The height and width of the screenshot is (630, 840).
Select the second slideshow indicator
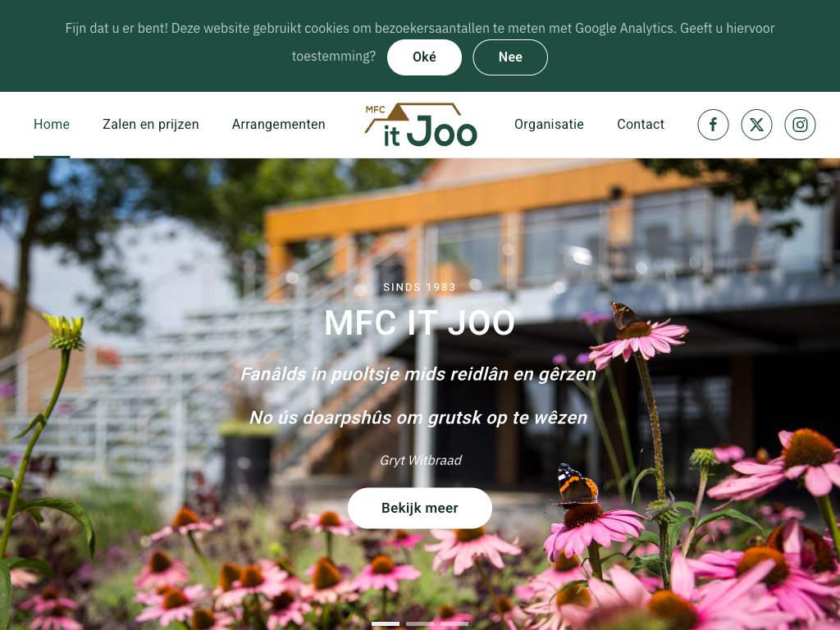(x=420, y=623)
